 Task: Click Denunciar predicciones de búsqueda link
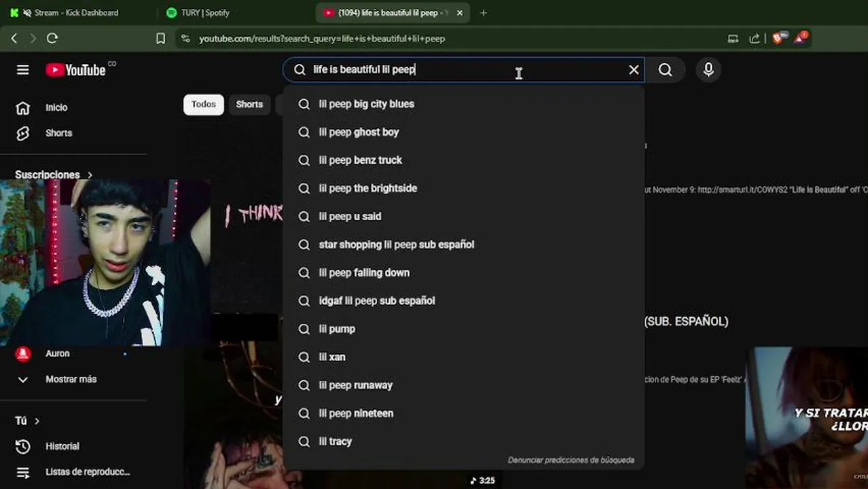coord(571,460)
